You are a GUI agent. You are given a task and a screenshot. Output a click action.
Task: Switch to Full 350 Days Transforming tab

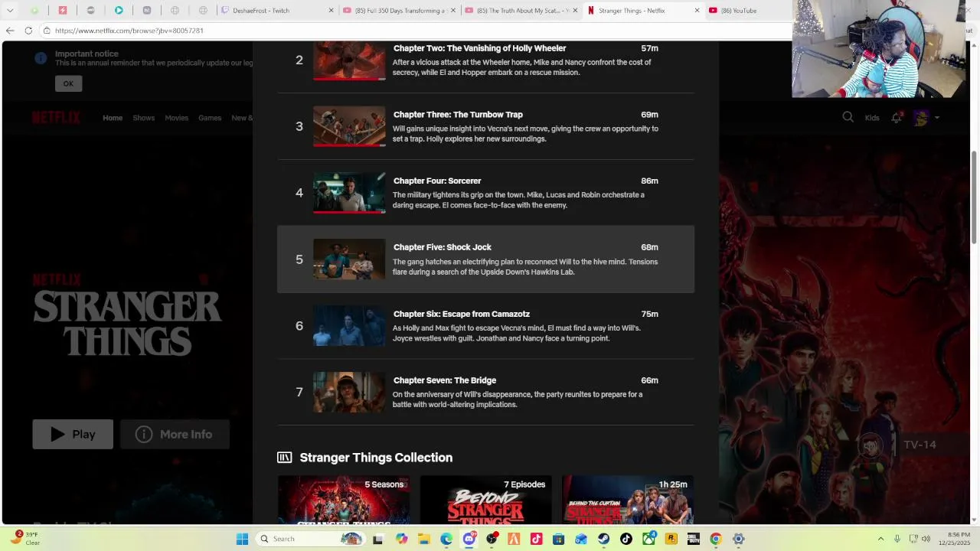click(x=398, y=11)
